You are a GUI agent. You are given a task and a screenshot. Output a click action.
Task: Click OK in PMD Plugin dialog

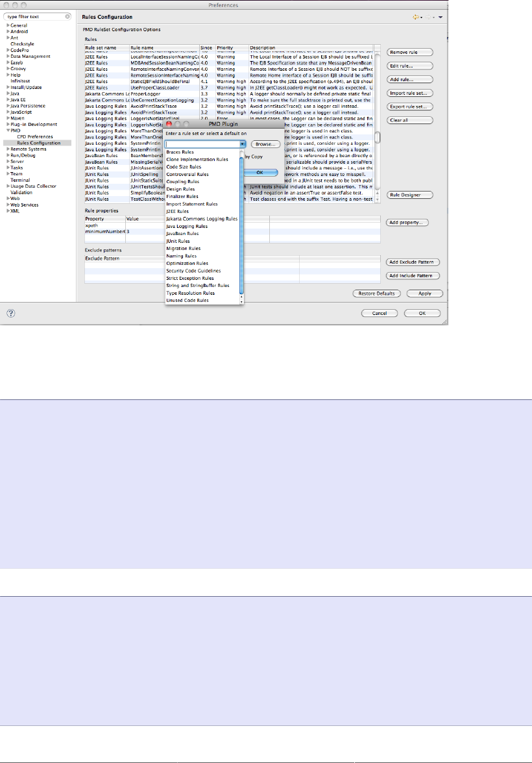pos(260,173)
